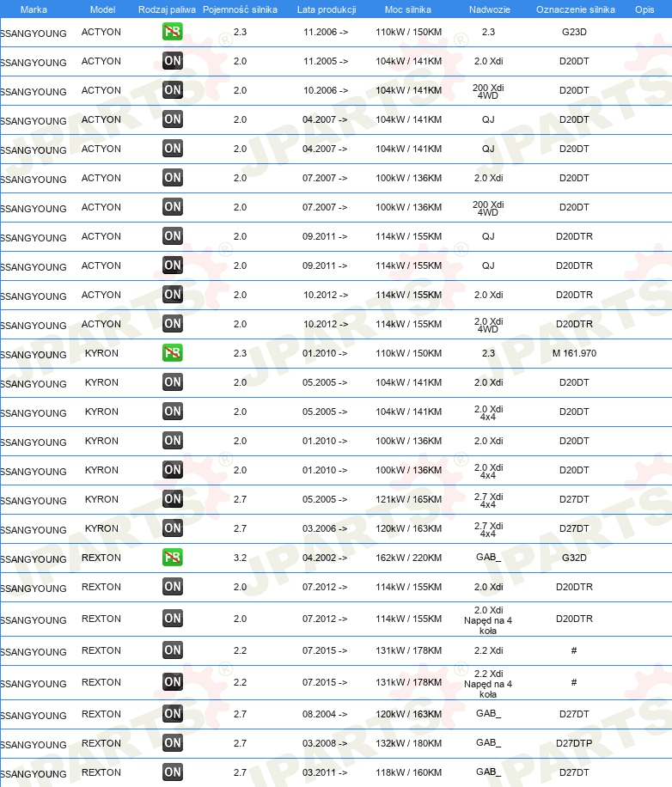The height and width of the screenshot is (787, 672).
Task: Click the 03.2011 -> production date cell
Action: [325, 772]
